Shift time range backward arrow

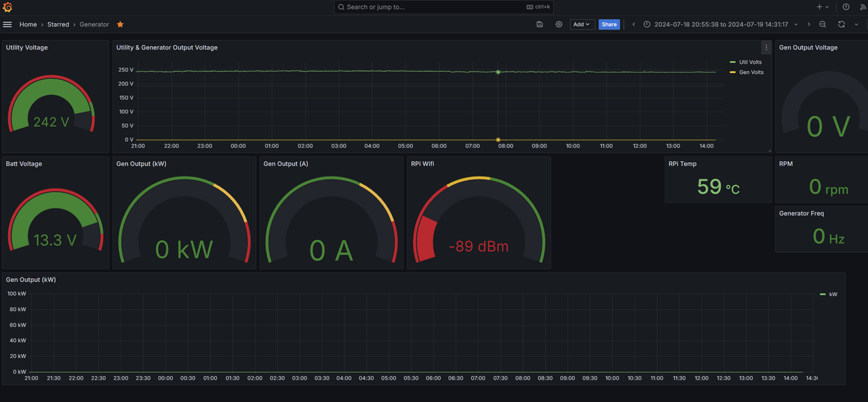[x=633, y=24]
